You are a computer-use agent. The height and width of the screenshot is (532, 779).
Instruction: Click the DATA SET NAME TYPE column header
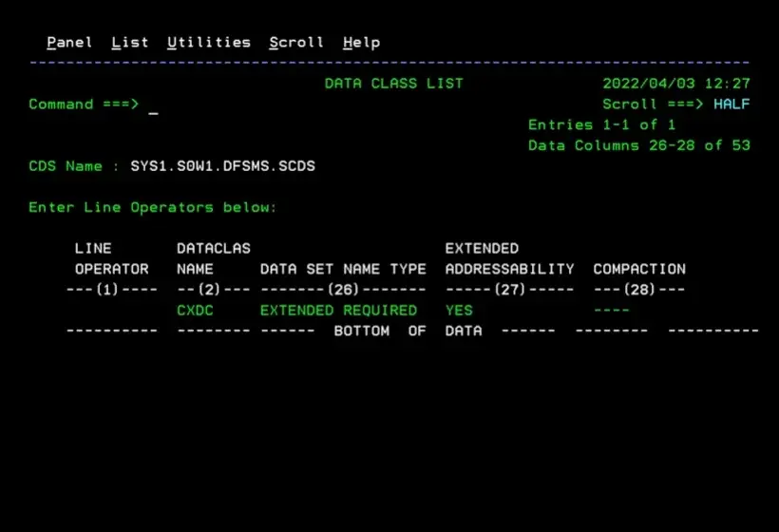pos(343,269)
